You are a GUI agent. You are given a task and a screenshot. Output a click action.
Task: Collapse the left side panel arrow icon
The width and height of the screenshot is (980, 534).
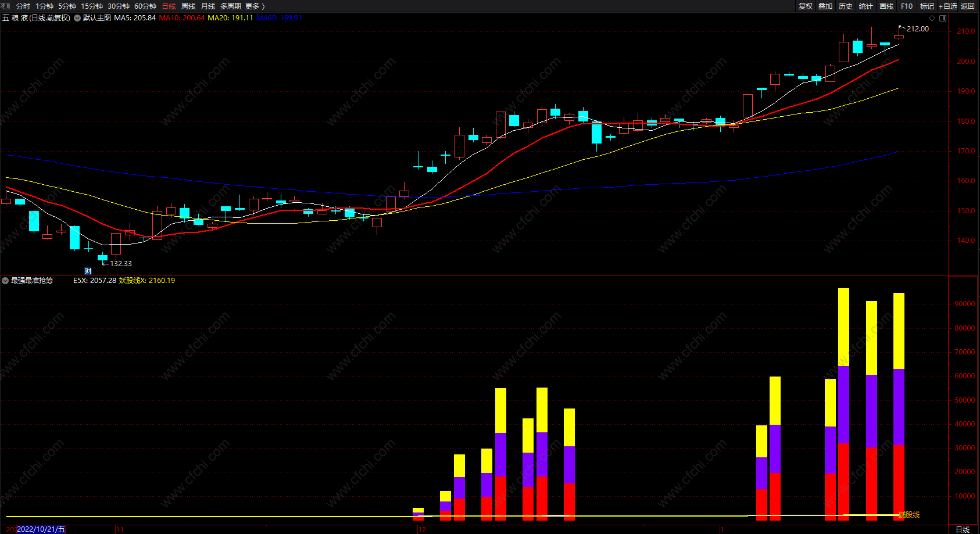click(x=6, y=6)
